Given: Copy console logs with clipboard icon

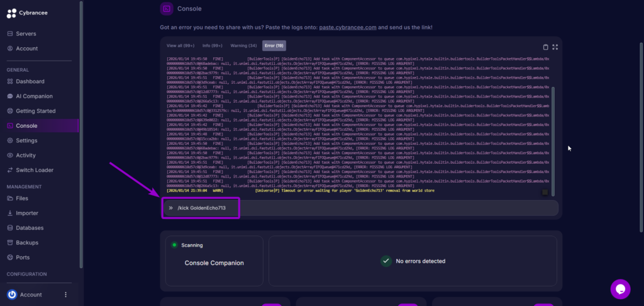Looking at the screenshot, I should [546, 47].
